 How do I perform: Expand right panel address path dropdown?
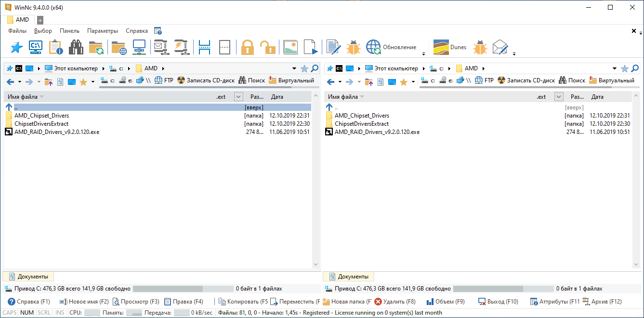615,68
